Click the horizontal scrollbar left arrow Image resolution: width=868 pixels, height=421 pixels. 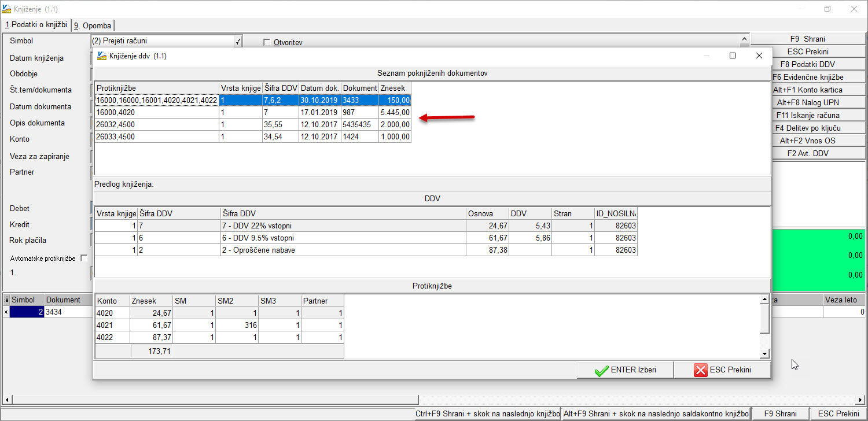click(6, 400)
